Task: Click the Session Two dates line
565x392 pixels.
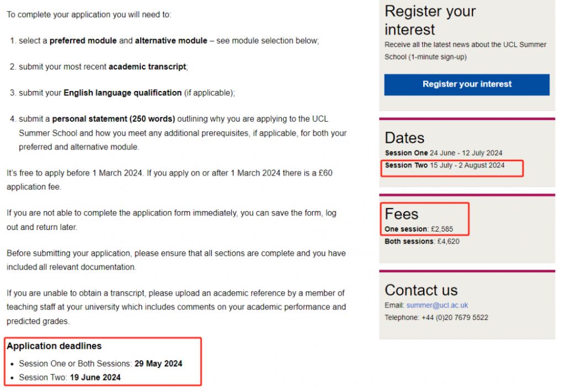Action: point(444,165)
